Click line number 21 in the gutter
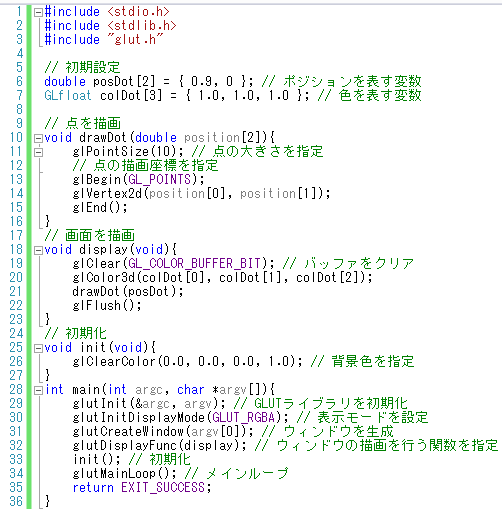Viewport: 502px width, 509px height. [x=16, y=291]
